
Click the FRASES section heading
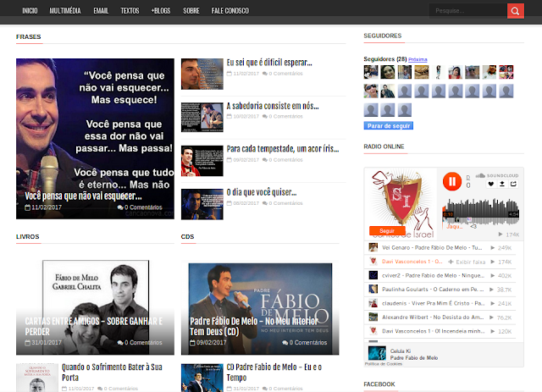(x=28, y=36)
